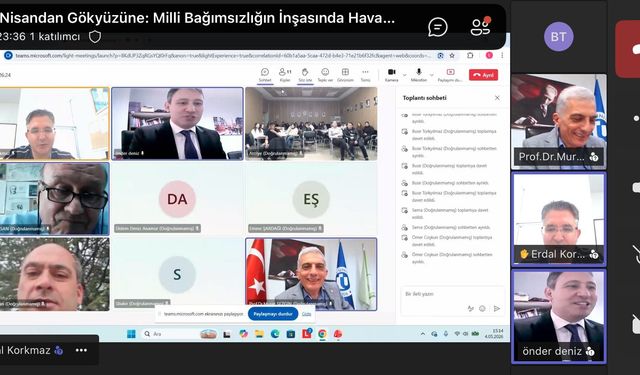Open the emoji picker in chat box
The image size is (640, 375).
(x=482, y=308)
